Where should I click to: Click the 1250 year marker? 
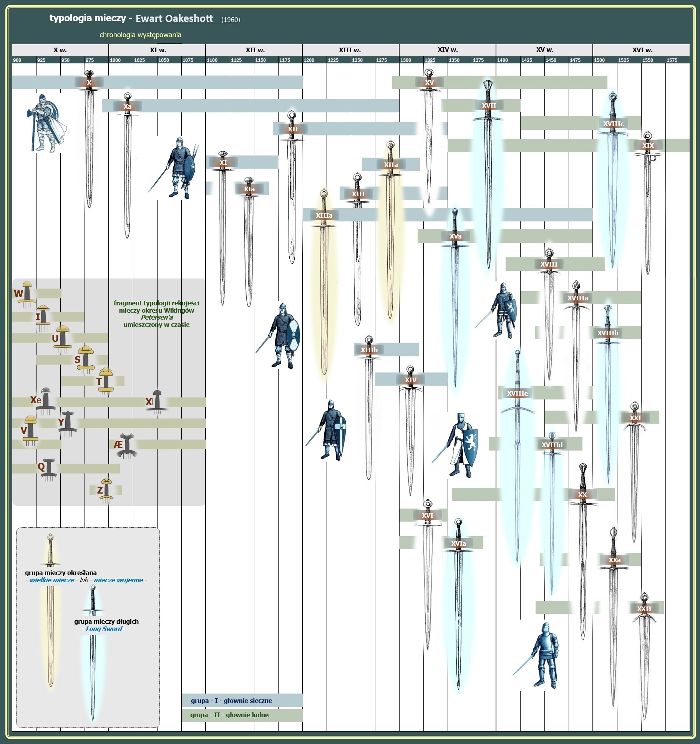click(357, 60)
